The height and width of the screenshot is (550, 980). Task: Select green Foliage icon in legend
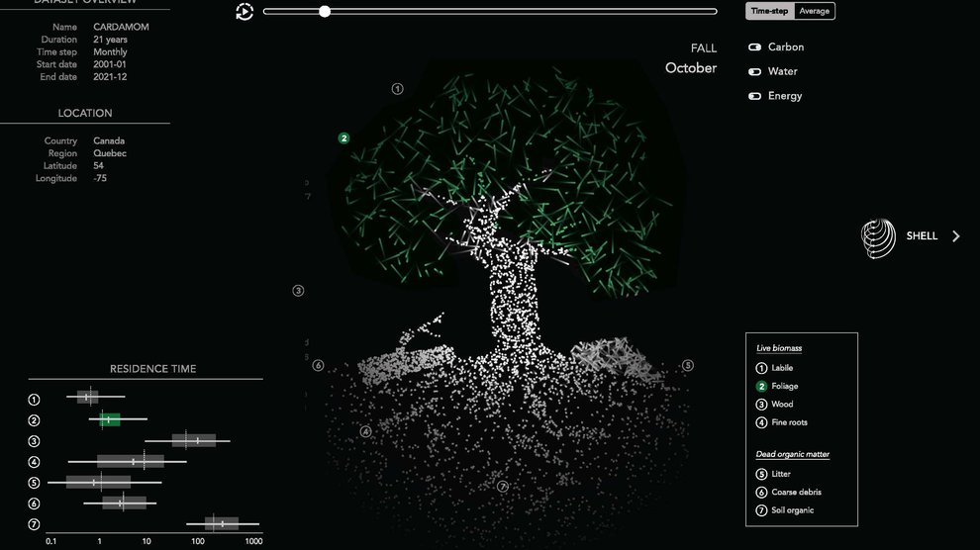coord(761,386)
